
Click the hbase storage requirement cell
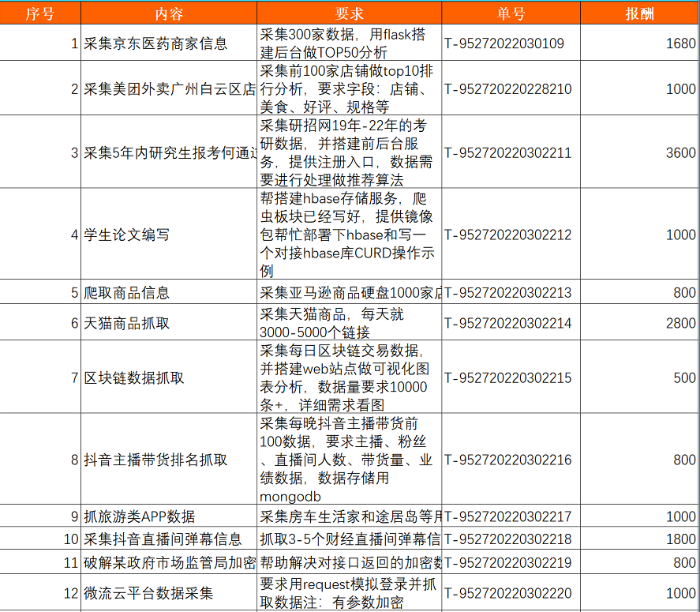coord(349,234)
